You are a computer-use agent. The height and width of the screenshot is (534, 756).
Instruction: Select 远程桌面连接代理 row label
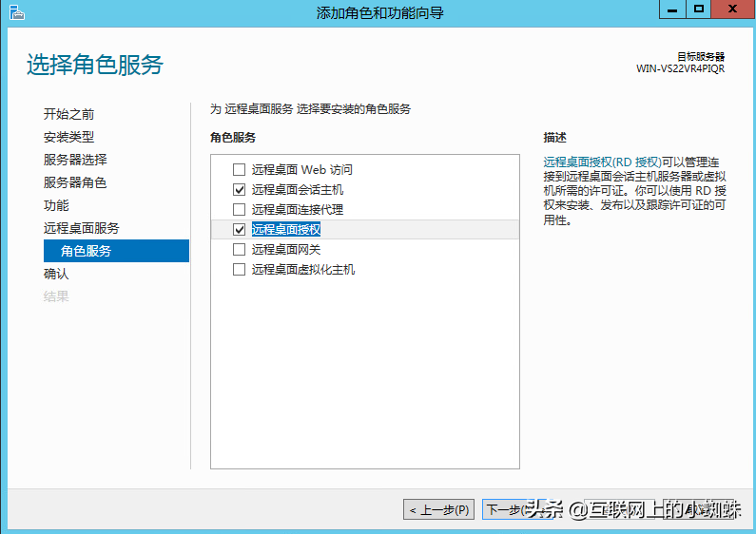pyautogui.click(x=298, y=210)
